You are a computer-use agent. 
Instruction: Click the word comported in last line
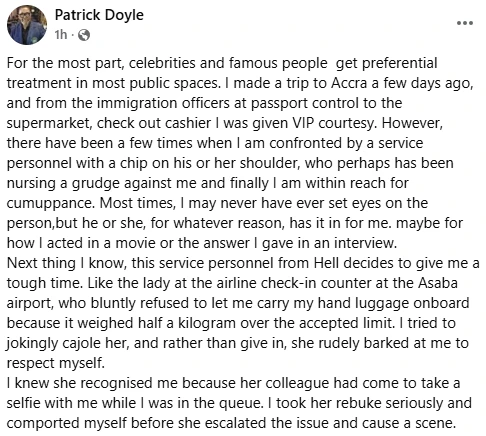pyautogui.click(x=43, y=424)
